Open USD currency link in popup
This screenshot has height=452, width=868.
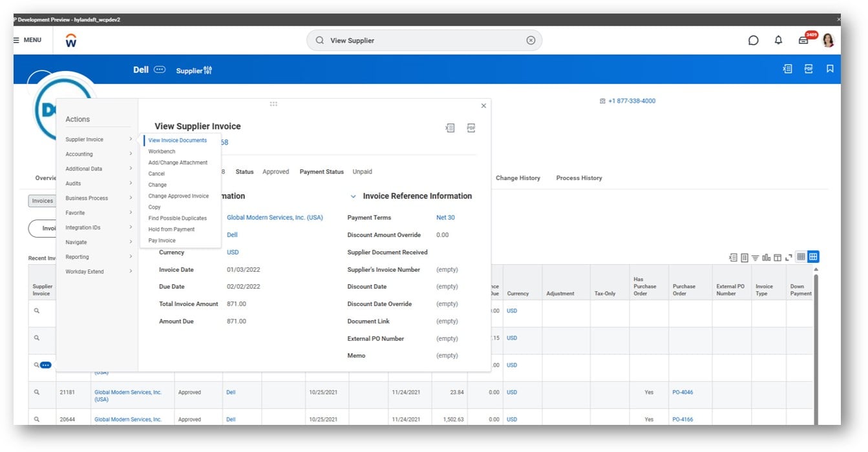coord(233,252)
